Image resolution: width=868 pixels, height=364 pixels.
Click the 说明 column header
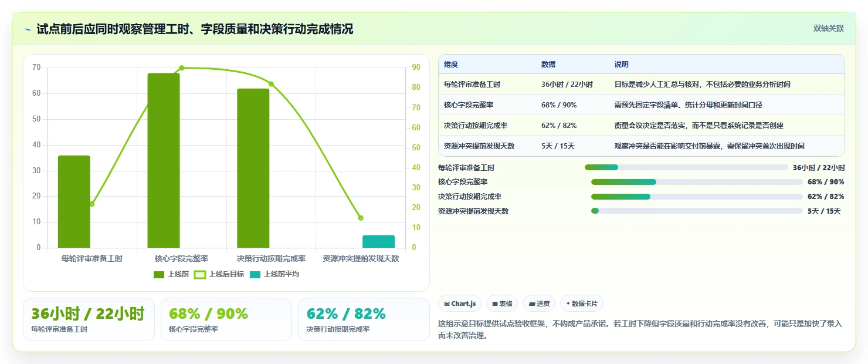pos(621,65)
